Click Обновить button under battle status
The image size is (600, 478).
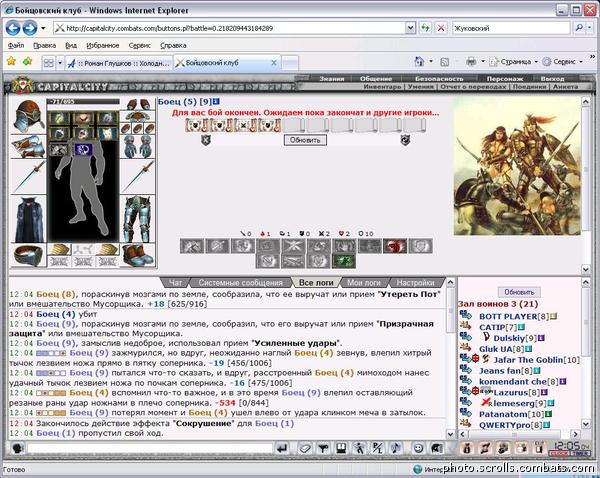point(305,140)
